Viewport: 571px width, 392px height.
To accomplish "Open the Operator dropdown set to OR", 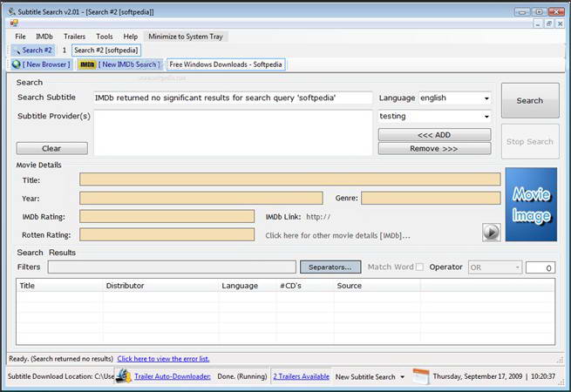I will coord(516,267).
